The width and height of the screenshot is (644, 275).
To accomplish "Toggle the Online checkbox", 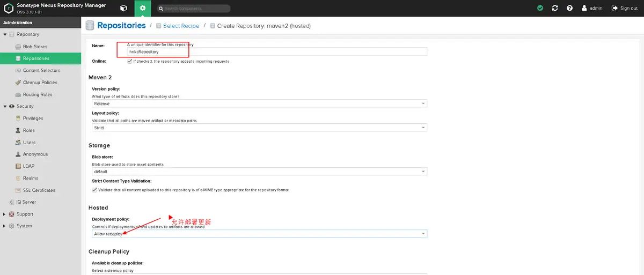I will 129,61.
